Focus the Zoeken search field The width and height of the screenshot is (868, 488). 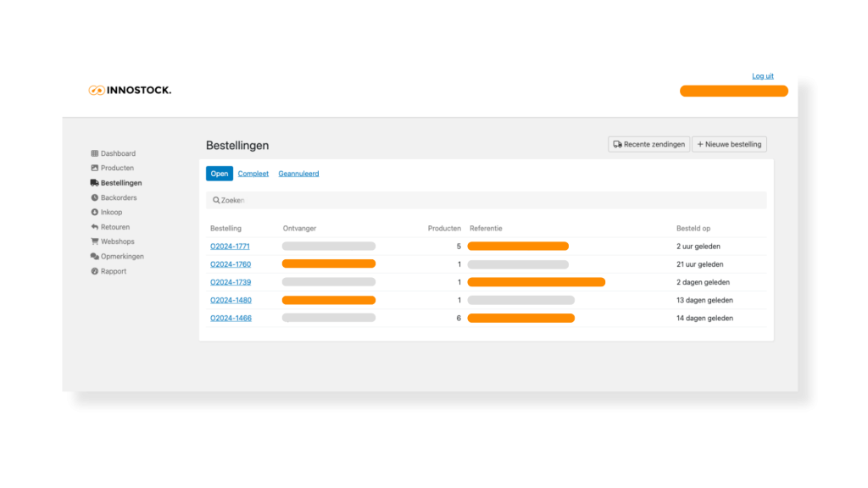pos(487,200)
